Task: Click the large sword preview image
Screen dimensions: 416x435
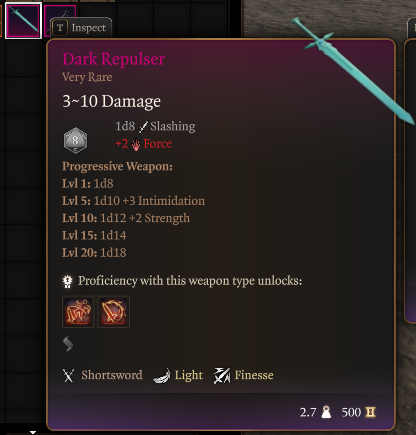Action: pyautogui.click(x=353, y=70)
